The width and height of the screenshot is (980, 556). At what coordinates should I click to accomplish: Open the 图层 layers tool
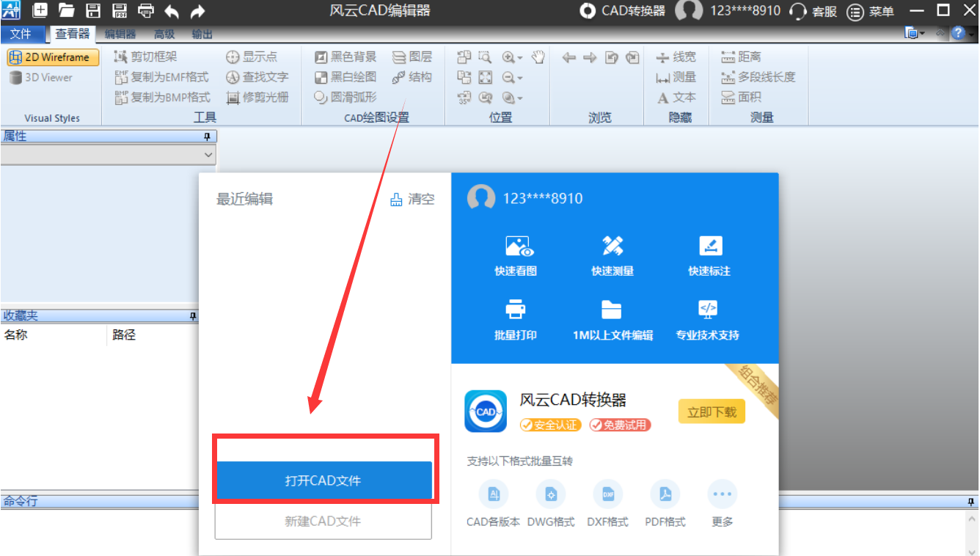(412, 56)
